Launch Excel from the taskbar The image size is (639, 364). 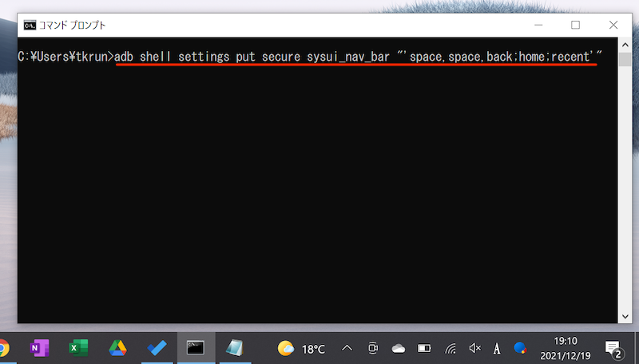(x=78, y=348)
